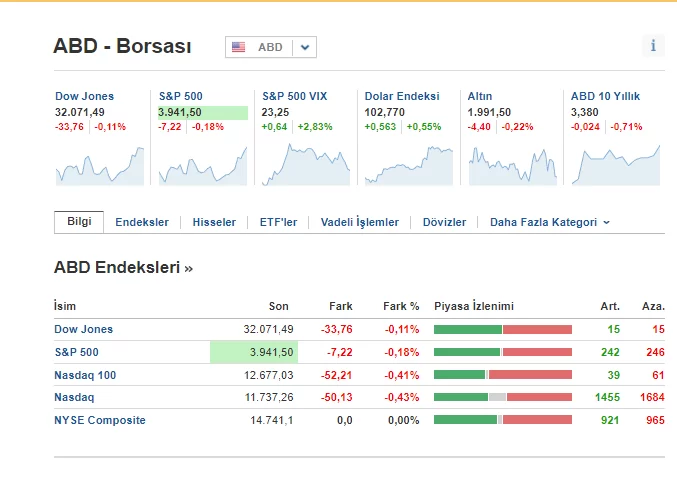
Task: Click the S&P 500 VIX mini chart
Action: click(x=305, y=164)
